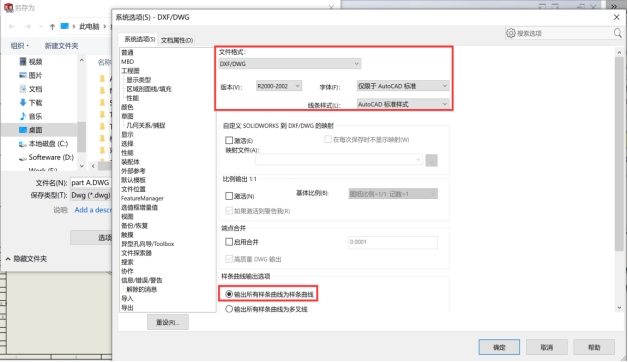Click the up-arrow navigation icon in Save As

pyautogui.click(x=52, y=27)
